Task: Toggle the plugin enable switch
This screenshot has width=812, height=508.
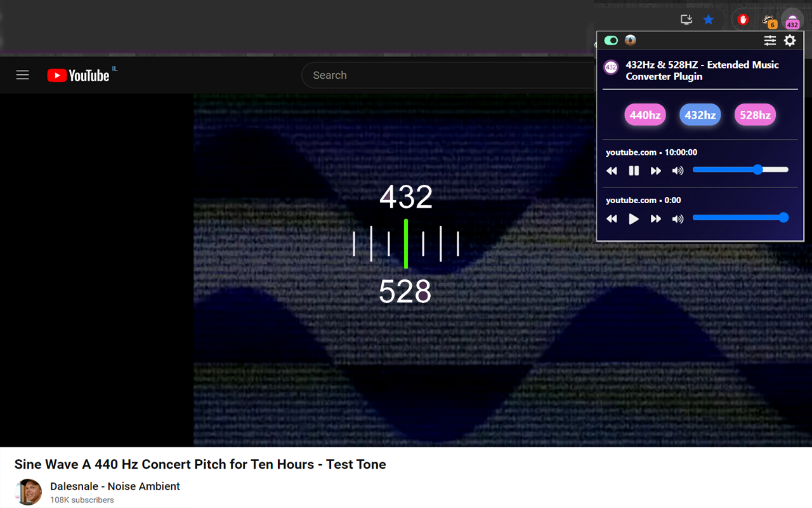Action: (610, 40)
